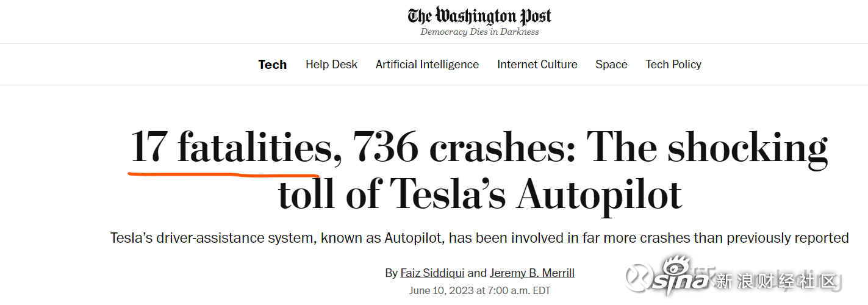Click 'Tesla's Autopilot' in the headline's second line
Image resolution: width=868 pixels, height=305 pixels.
pos(536,194)
